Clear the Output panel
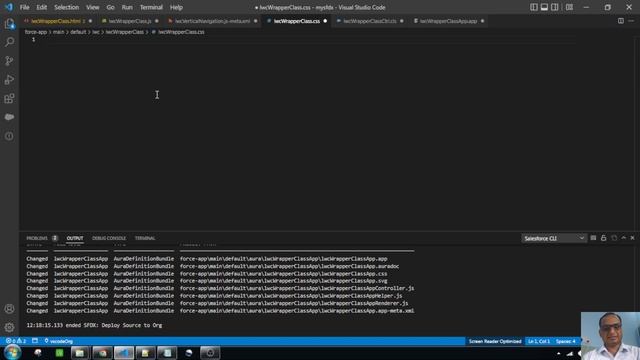Screen dimensions: 640x360 point(593,238)
